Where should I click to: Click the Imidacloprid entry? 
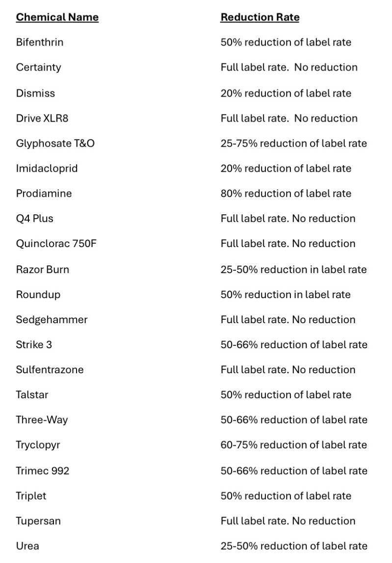47,168
